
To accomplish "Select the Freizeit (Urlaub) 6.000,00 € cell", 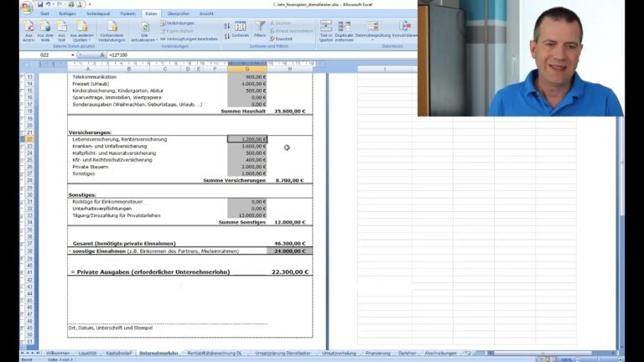I will click(247, 84).
